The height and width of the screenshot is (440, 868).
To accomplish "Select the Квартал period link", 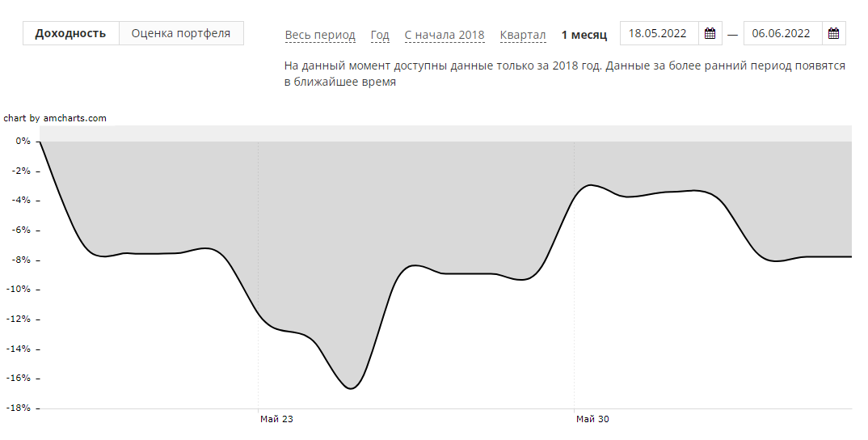I will (523, 35).
